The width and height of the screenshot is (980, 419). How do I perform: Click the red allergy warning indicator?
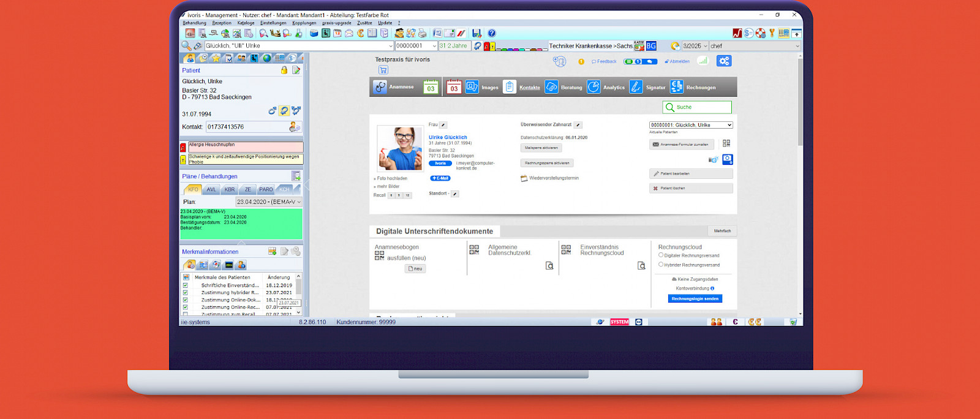coord(183,148)
